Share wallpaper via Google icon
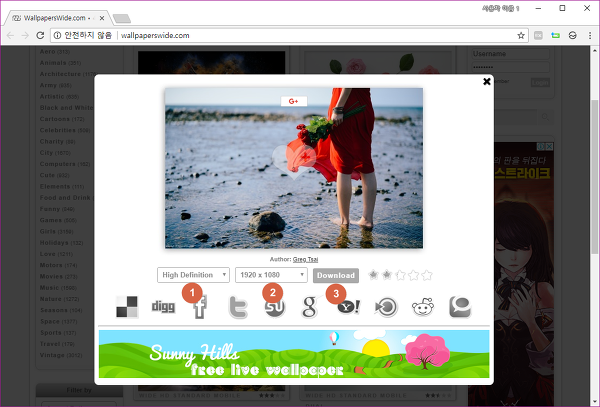Screen dimensions: 600x407 pyautogui.click(x=310, y=307)
